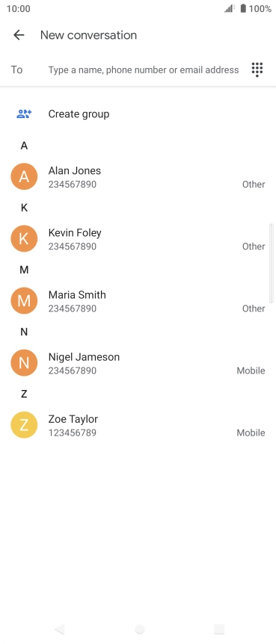Choose Nigel Jameson mobile number
Image resolution: width=276 pixels, height=644 pixels.
(138, 362)
